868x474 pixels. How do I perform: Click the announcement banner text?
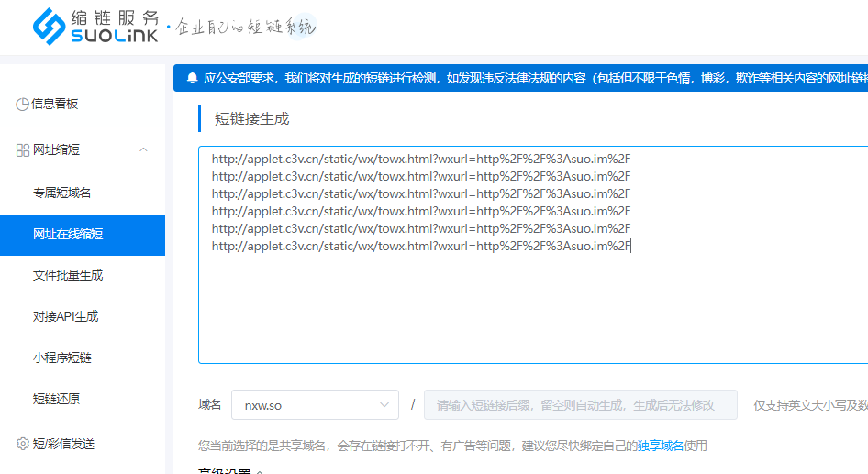tap(535, 78)
